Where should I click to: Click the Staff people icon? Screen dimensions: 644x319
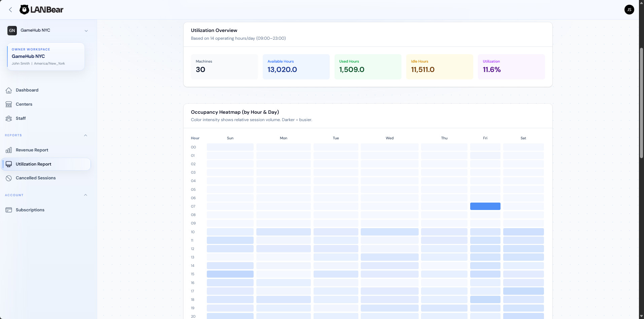[x=9, y=118]
